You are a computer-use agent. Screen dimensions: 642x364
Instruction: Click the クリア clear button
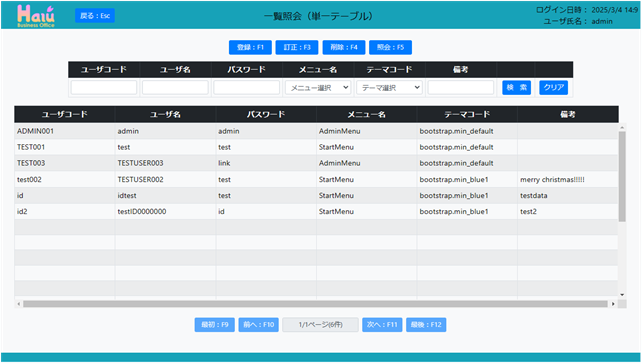point(554,87)
